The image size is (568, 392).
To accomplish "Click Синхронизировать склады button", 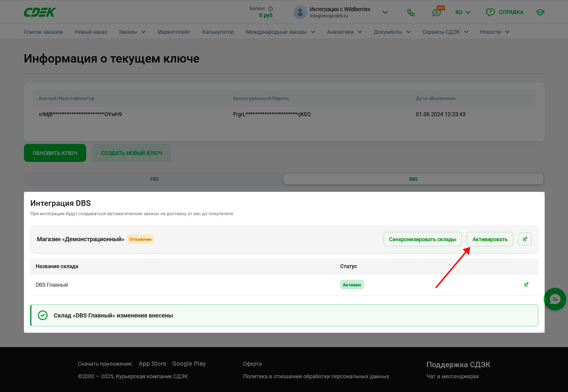I will [423, 239].
